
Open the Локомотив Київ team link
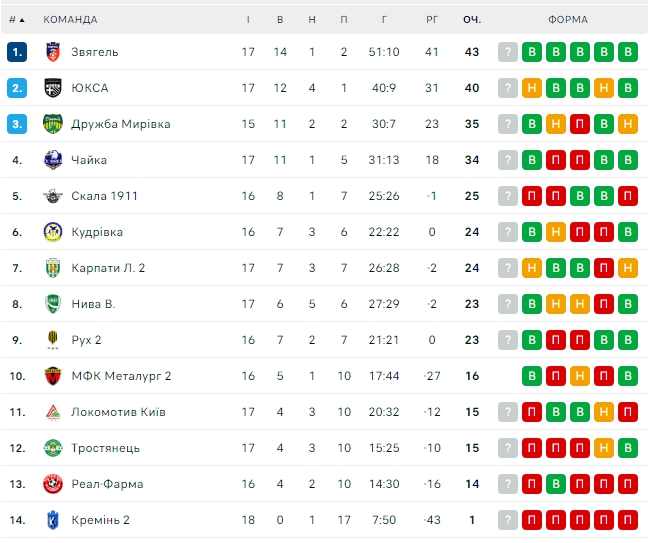click(x=118, y=412)
